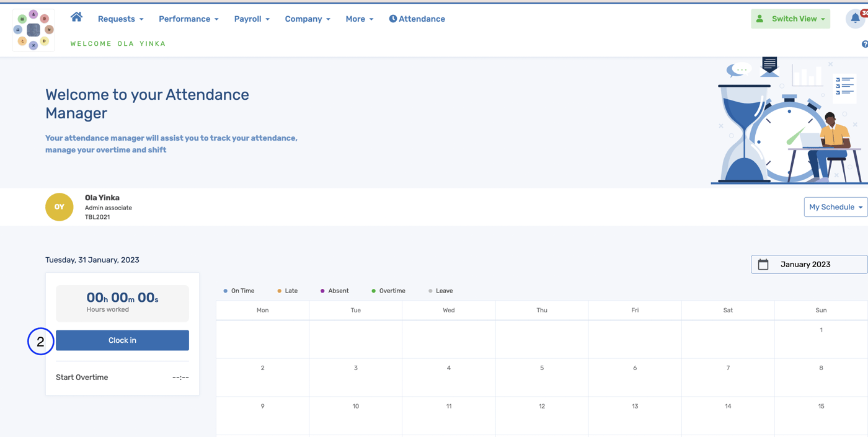Select day 5 on the calendar
868x437 pixels.
[542, 368]
